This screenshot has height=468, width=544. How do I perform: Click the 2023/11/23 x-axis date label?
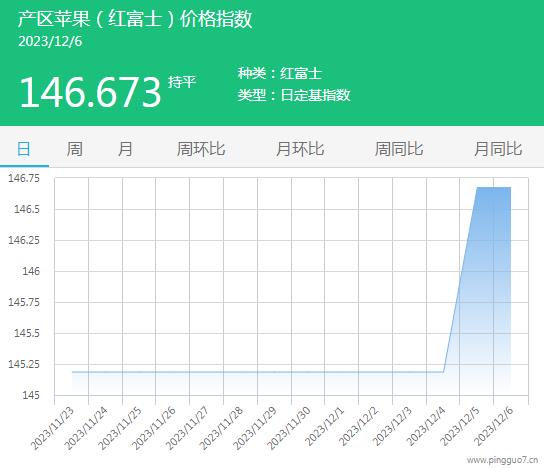[x=52, y=428]
